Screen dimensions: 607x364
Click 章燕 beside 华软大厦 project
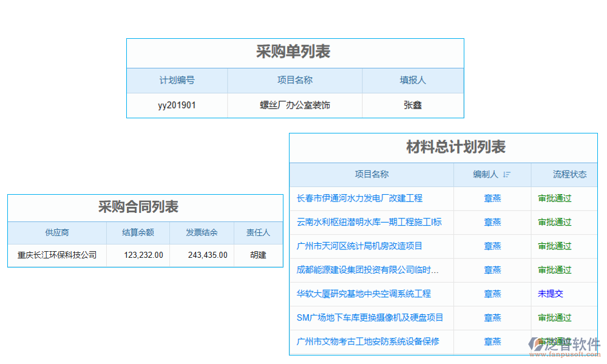[x=492, y=294]
